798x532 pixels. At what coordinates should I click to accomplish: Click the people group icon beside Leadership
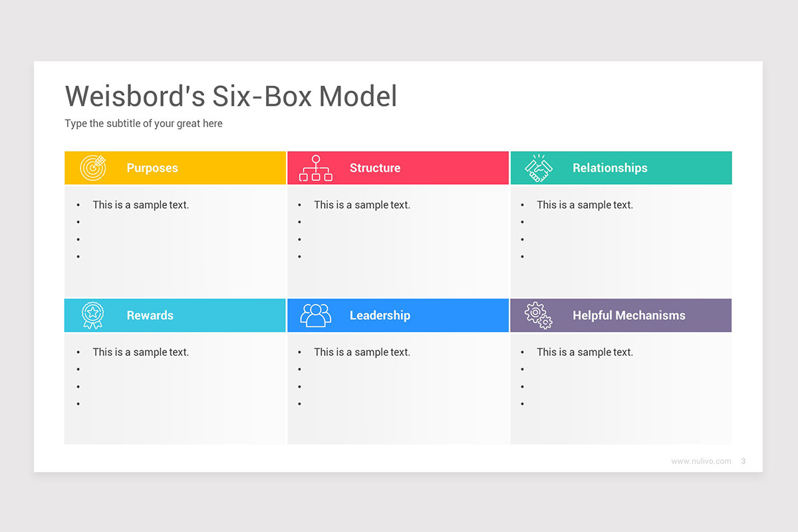pyautogui.click(x=316, y=315)
